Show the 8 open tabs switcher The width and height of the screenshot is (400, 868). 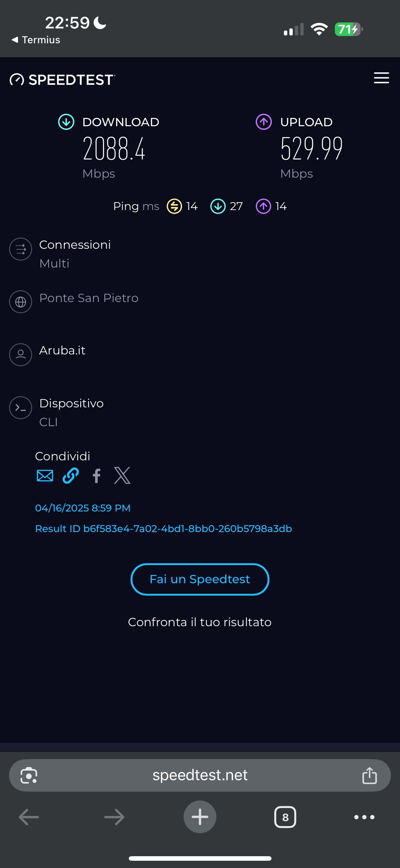(x=285, y=817)
